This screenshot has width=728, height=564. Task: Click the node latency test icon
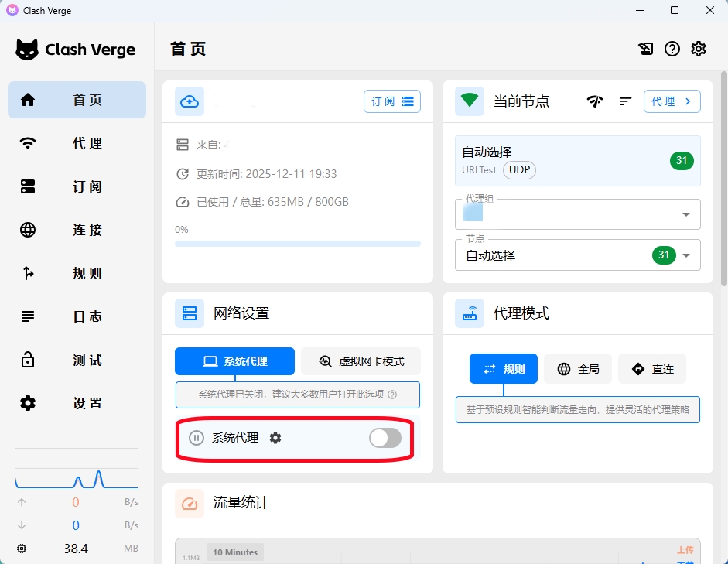click(594, 101)
